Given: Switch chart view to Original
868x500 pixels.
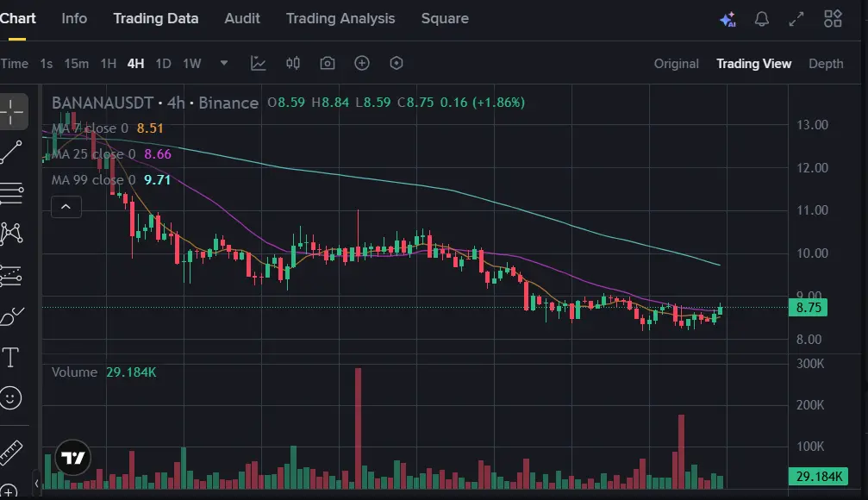Looking at the screenshot, I should pyautogui.click(x=676, y=64).
